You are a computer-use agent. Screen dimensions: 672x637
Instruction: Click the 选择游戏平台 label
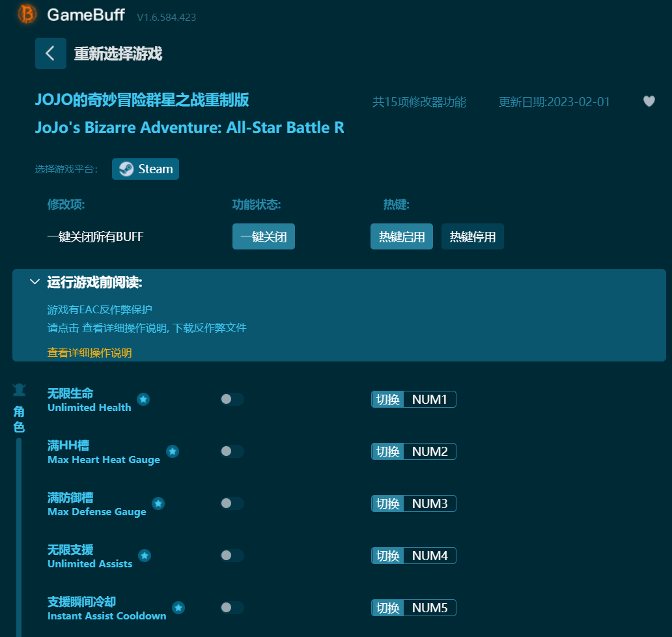(66, 169)
